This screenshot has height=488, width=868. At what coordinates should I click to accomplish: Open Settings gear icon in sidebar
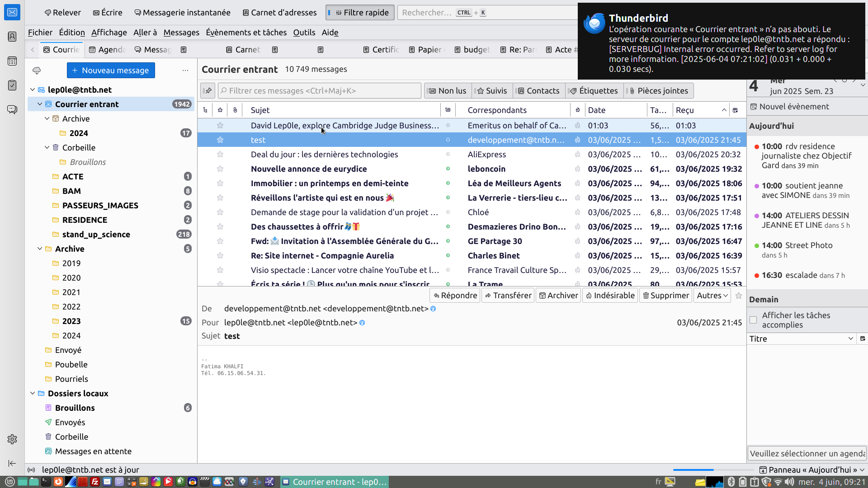click(x=12, y=439)
